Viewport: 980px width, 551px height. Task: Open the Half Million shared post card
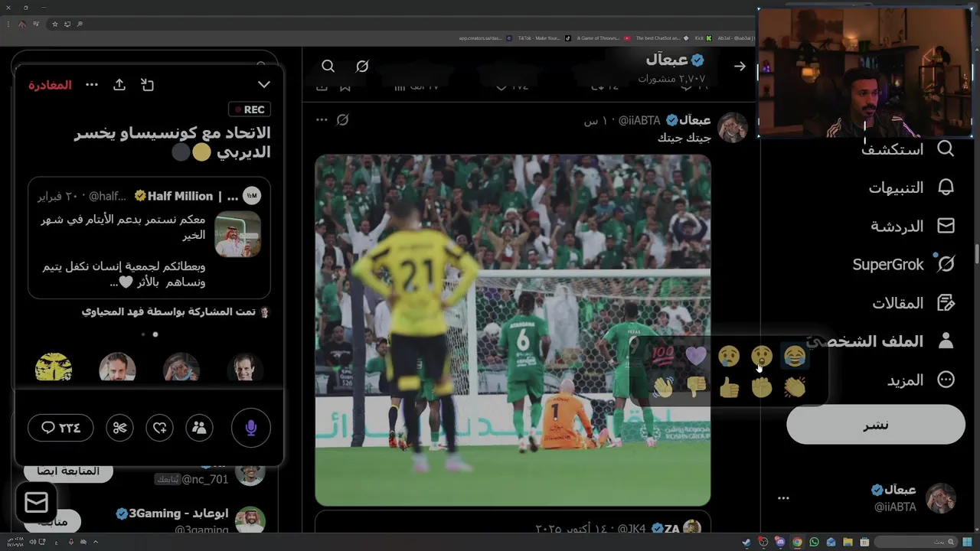pos(149,238)
